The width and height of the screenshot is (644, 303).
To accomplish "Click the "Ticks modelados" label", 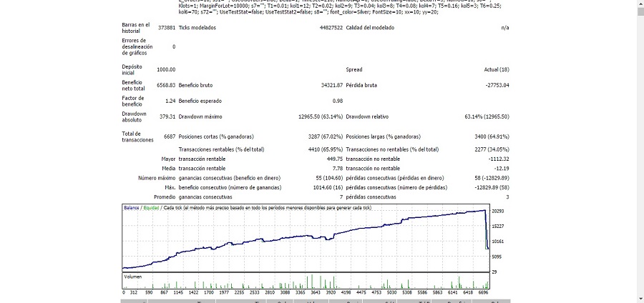I will (x=197, y=28).
